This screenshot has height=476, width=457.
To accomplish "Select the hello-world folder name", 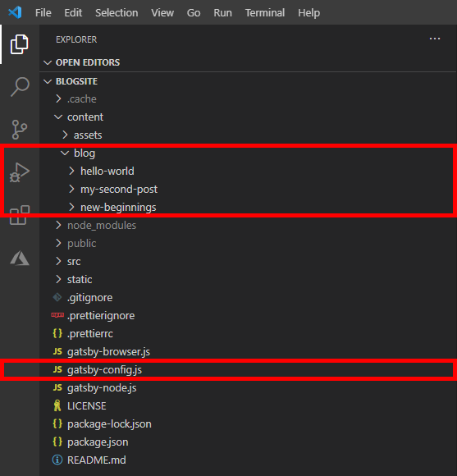I will point(107,171).
